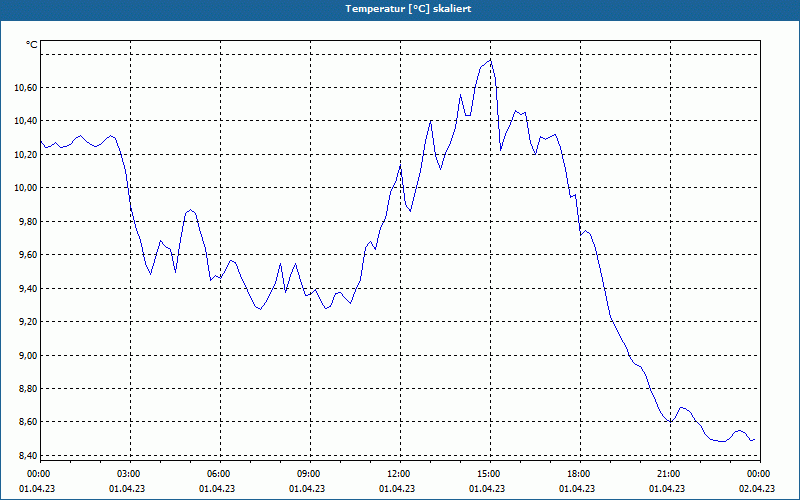Select the '03:00' time label
800x500 pixels.
[x=130, y=474]
